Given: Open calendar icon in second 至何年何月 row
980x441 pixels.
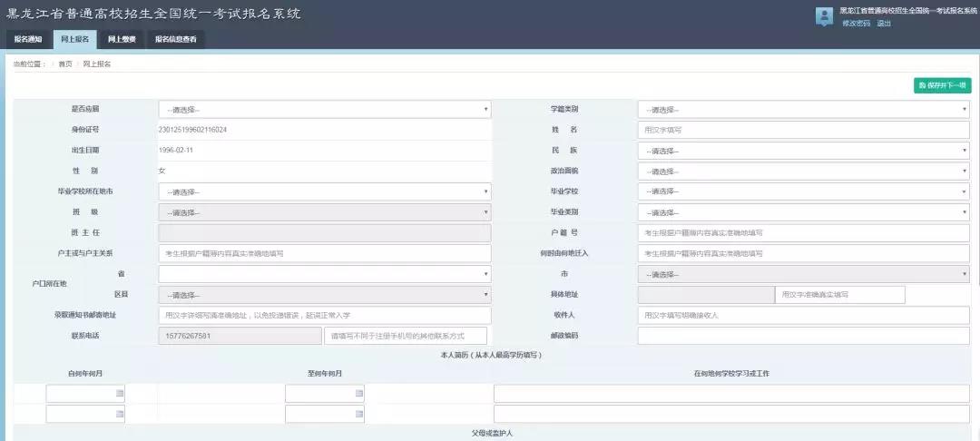Looking at the screenshot, I should [358, 414].
